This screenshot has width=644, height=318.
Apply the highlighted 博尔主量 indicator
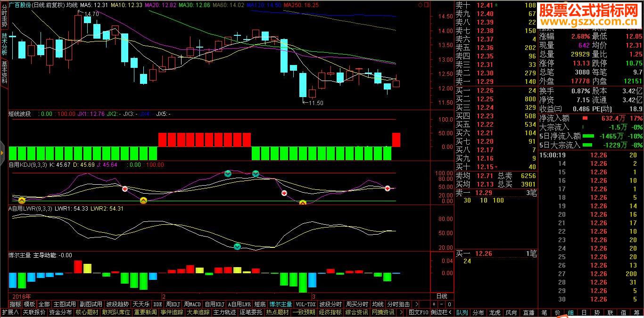tap(281, 304)
